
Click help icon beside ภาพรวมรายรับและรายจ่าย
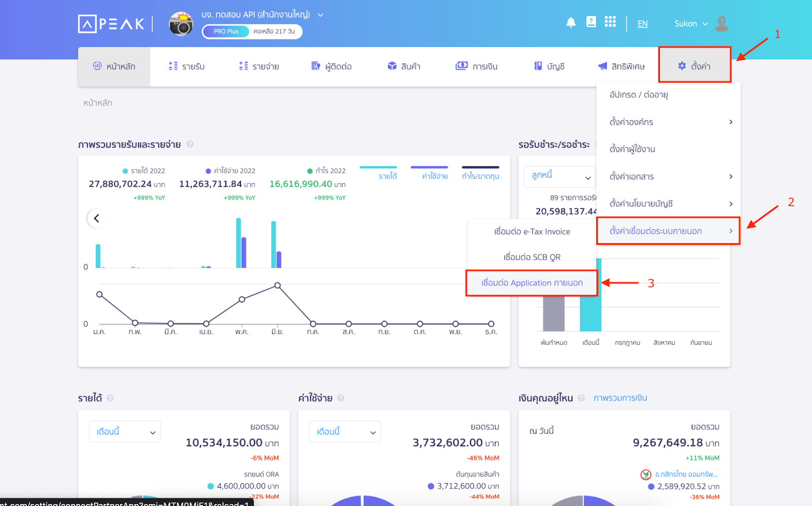[190, 144]
